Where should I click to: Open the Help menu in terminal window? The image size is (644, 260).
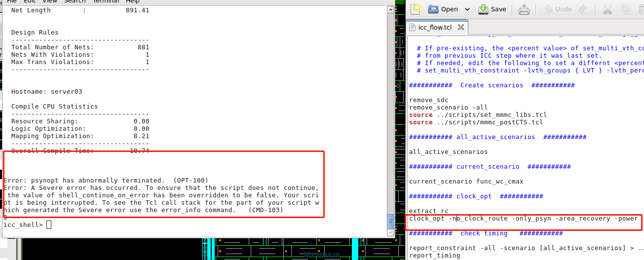[x=133, y=1]
